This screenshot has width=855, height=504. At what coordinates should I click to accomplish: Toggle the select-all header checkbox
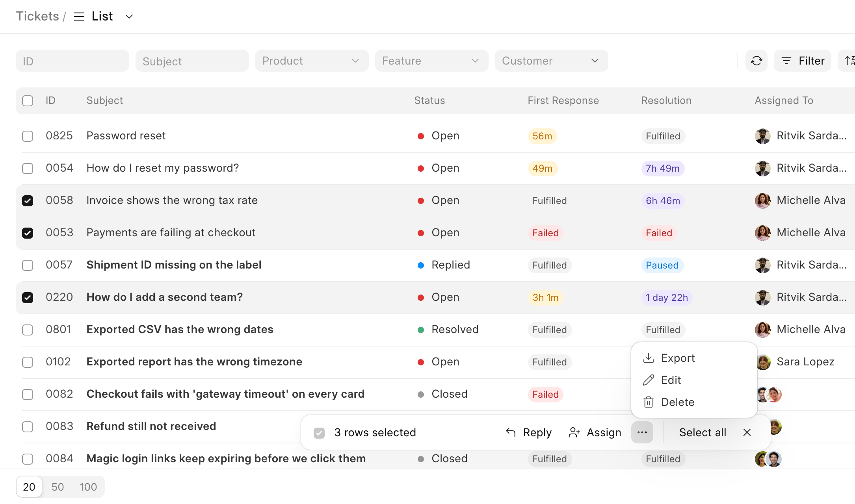click(x=28, y=101)
